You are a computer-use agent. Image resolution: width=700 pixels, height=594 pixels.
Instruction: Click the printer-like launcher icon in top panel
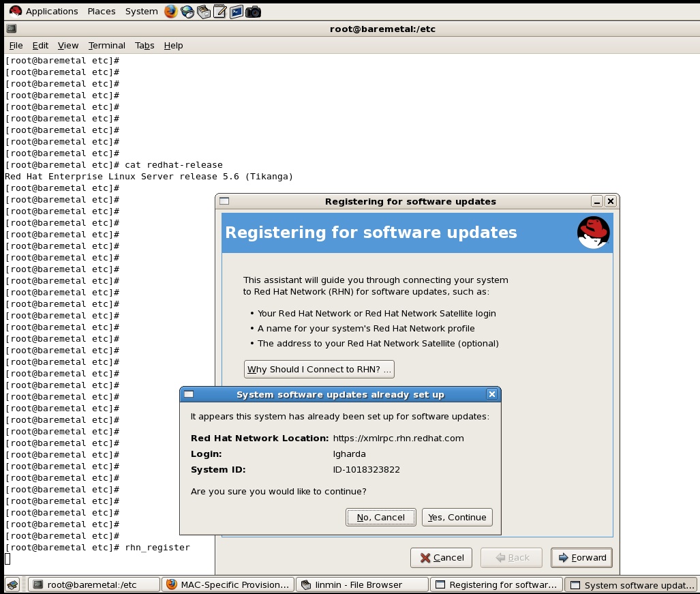coord(204,12)
